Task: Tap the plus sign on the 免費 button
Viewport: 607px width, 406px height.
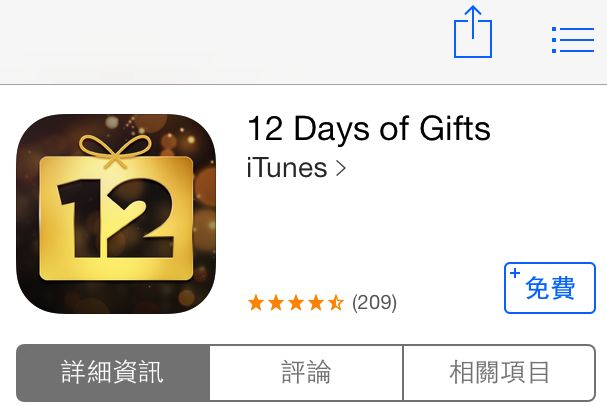Action: 515,273
